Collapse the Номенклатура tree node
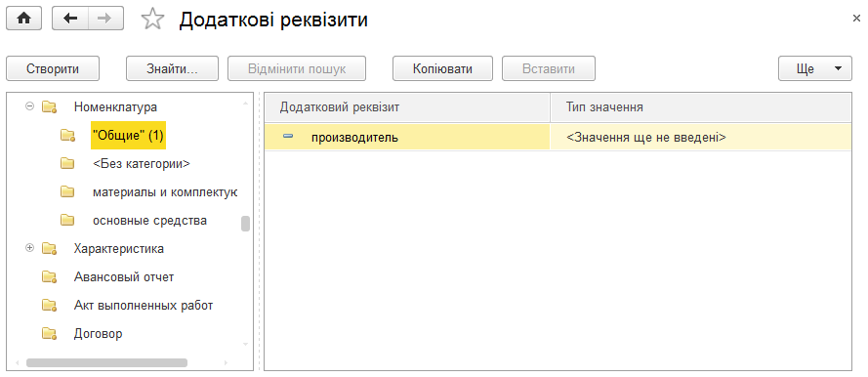 click(x=30, y=106)
